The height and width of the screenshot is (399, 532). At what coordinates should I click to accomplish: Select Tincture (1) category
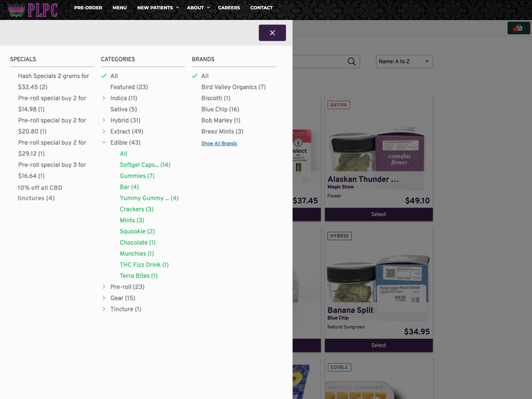[x=126, y=309]
